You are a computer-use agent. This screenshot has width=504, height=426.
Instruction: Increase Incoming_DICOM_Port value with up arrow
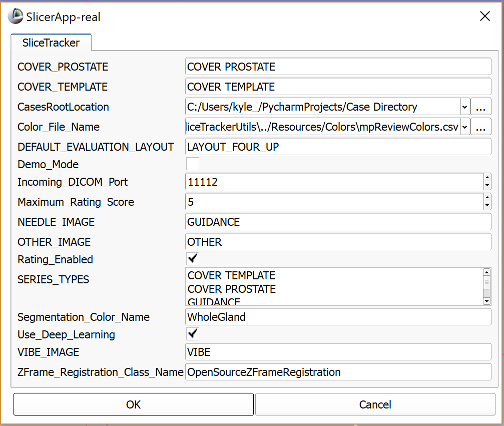pos(487,178)
